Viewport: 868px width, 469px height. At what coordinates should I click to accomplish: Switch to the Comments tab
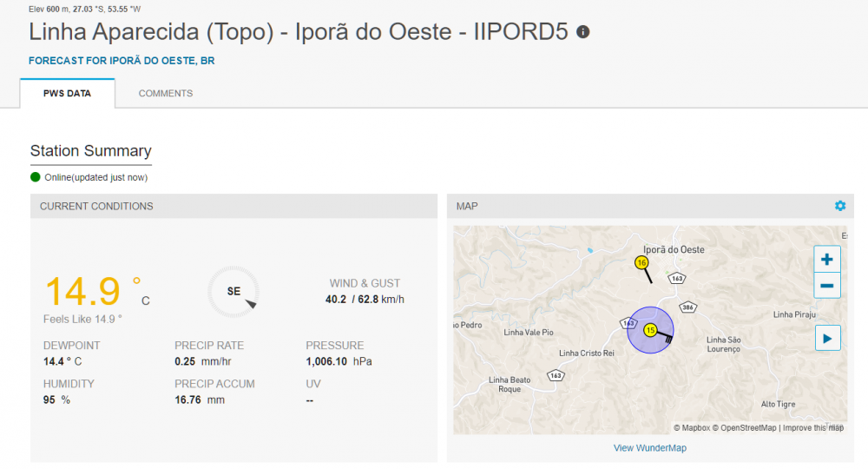166,93
